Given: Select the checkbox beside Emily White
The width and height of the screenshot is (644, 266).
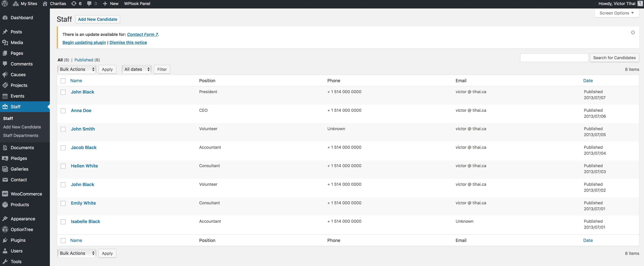Looking at the screenshot, I should 63,203.
